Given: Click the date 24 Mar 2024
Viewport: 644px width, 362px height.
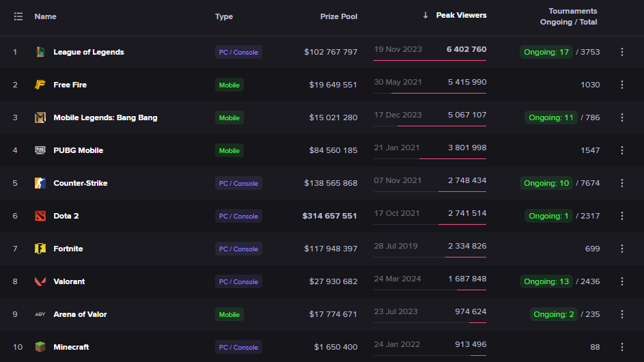Looking at the screenshot, I should 397,279.
